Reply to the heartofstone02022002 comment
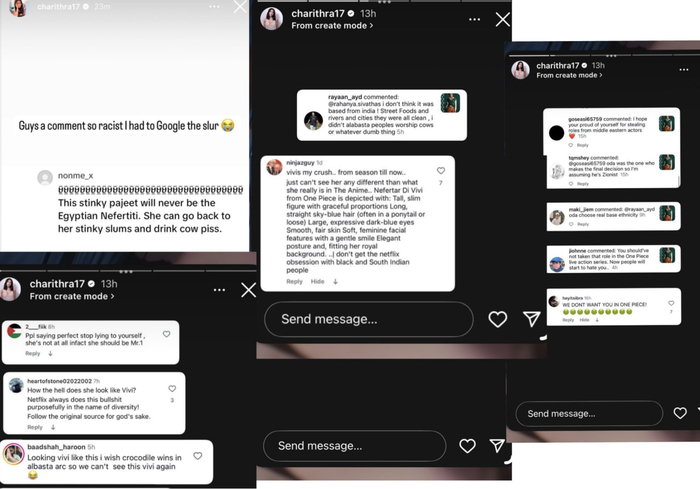 click(x=35, y=427)
